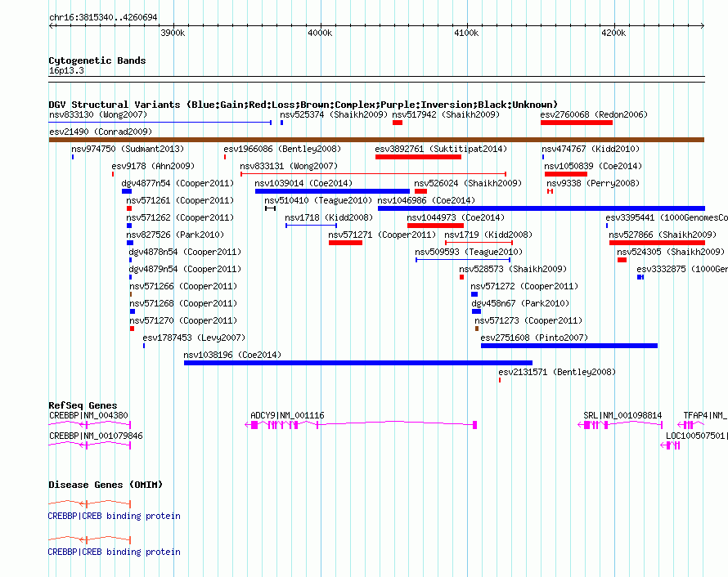728x577 pixels.
Task: Click the nsv571266 (Cooper2011) label
Action: coord(183,286)
